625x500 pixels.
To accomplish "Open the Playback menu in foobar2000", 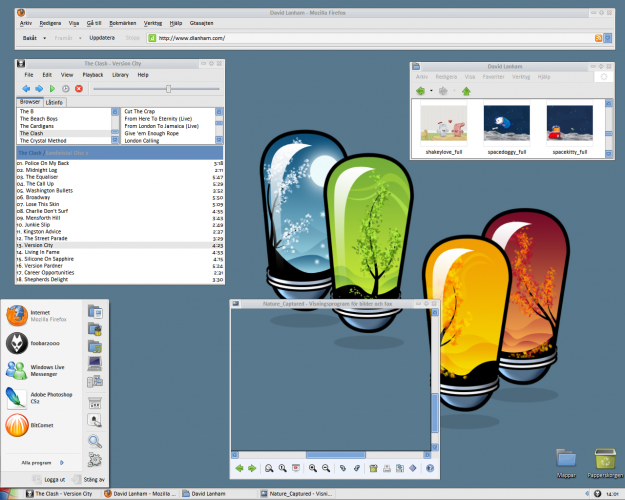I will coord(92,75).
